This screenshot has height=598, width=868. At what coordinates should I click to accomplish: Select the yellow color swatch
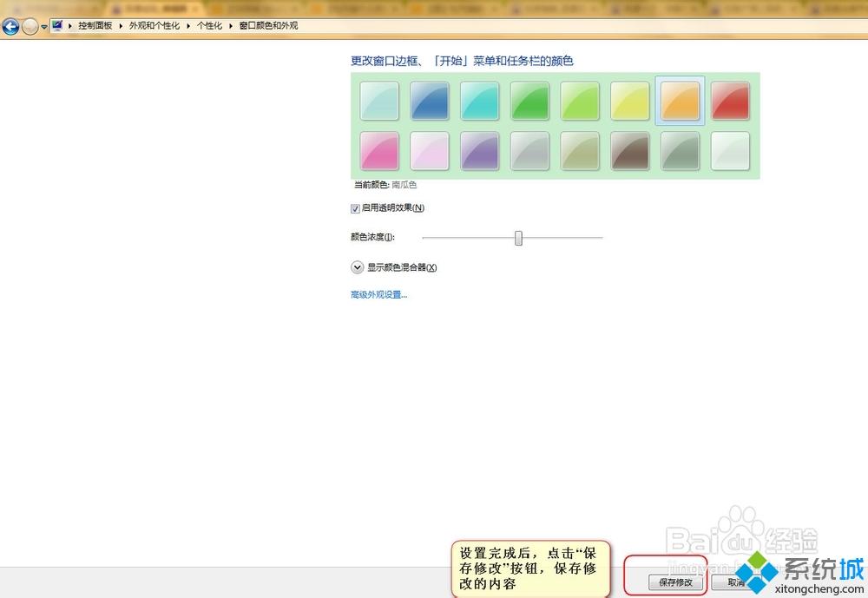point(630,101)
